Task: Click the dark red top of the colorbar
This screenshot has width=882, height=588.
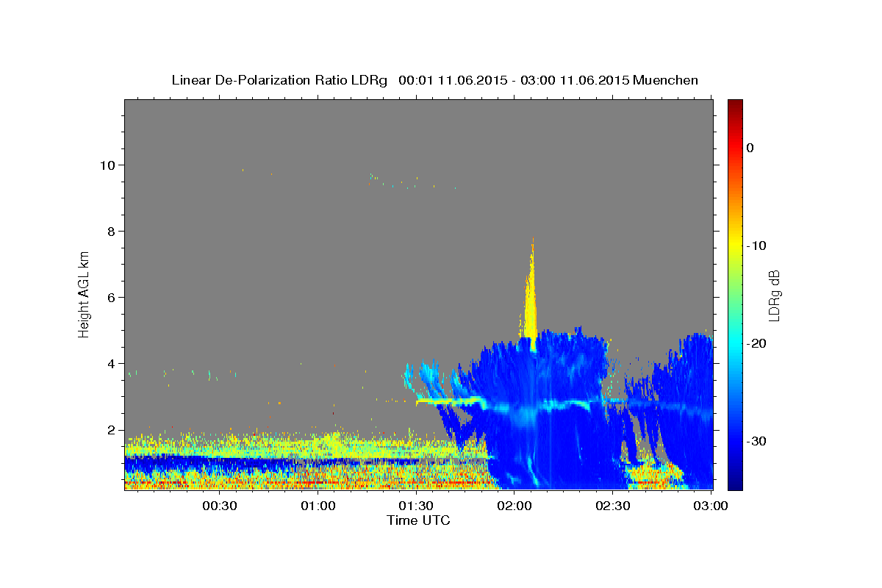Action: 735,105
